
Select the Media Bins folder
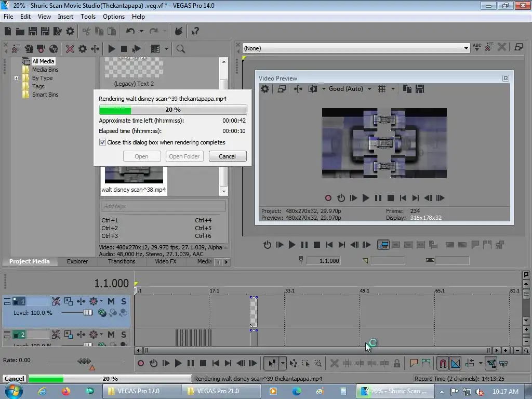pyautogui.click(x=45, y=70)
